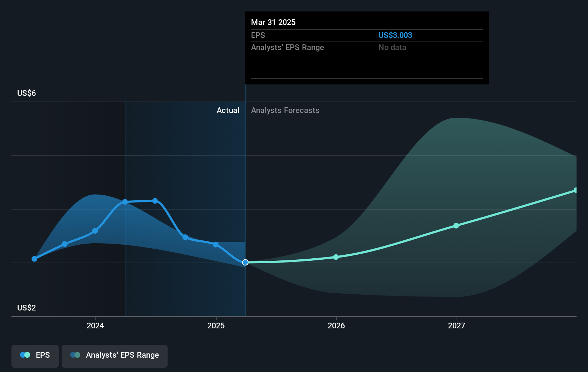Viewport: 588px width, 372px height.
Task: Toggle the Analysts' EPS Range legend
Action: coord(115,356)
